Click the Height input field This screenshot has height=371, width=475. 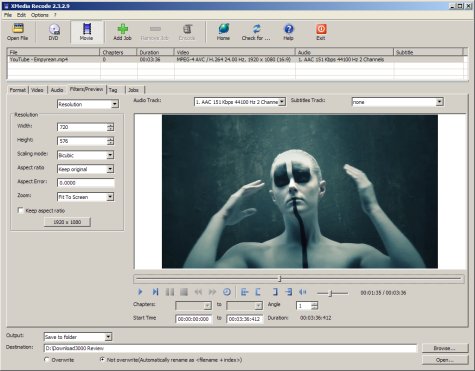pos(82,141)
